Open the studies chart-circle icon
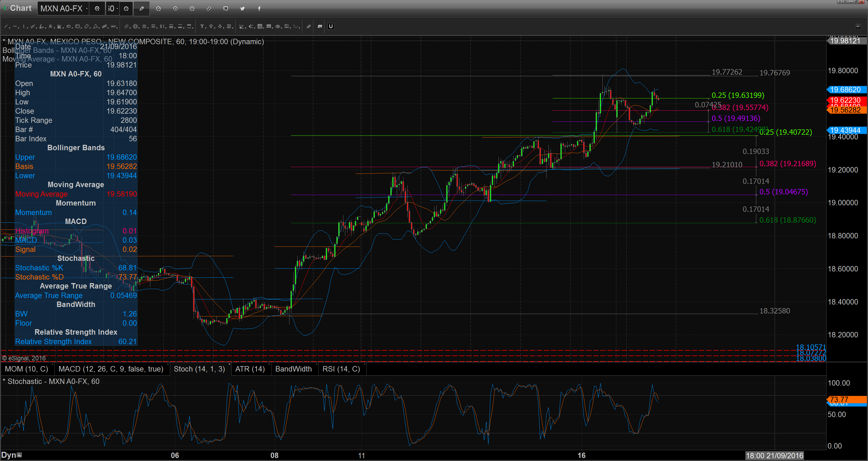Screen dimensions: 868x461 pos(158,9)
